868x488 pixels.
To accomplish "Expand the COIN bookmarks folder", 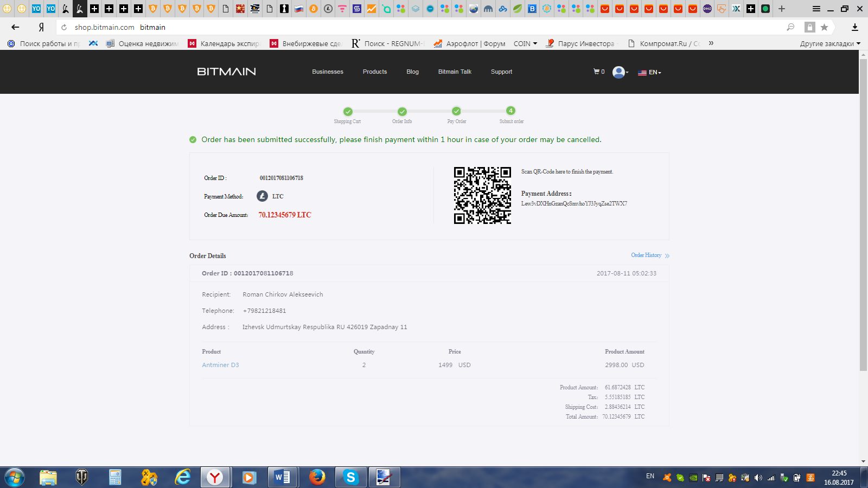I will tap(525, 43).
